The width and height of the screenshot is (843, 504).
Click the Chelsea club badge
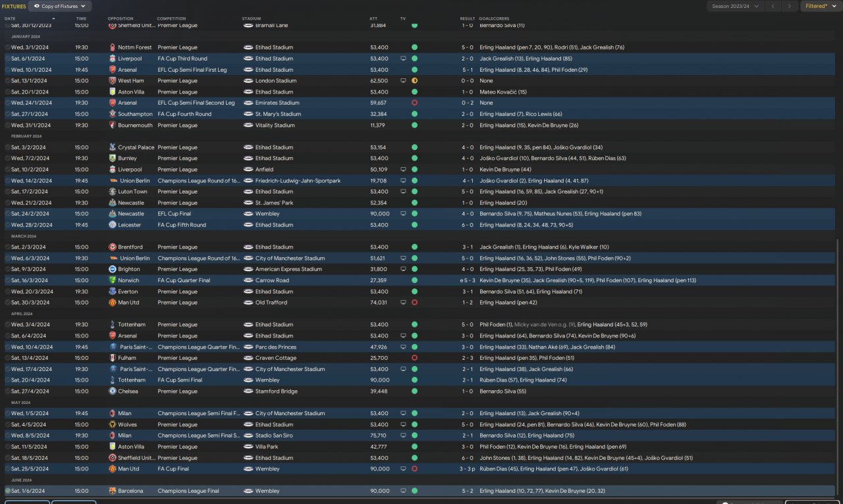tap(112, 391)
